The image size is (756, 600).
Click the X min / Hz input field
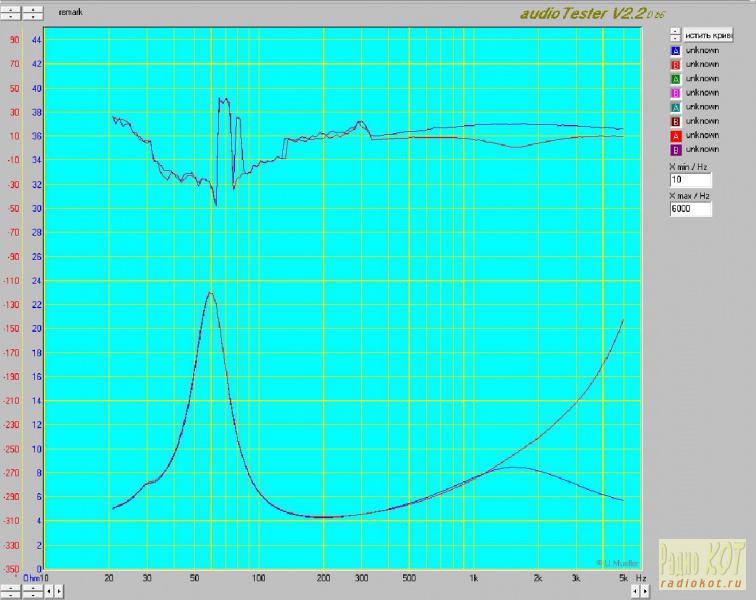[690, 180]
